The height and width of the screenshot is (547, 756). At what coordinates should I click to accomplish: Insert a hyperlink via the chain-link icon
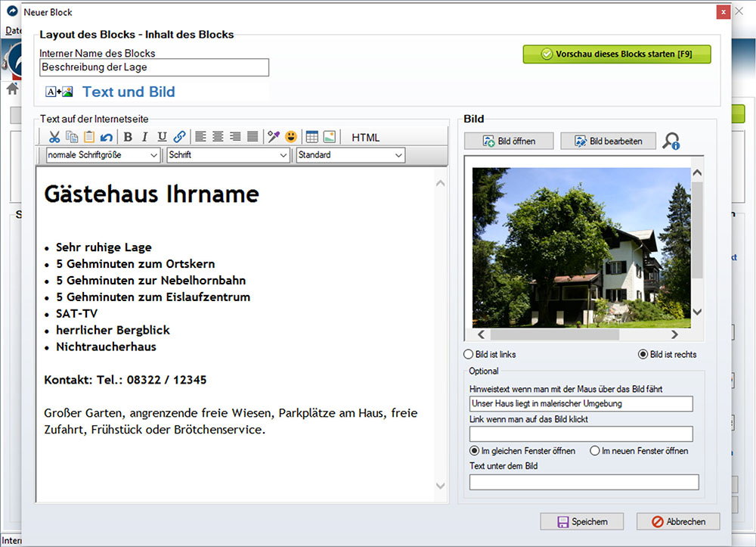coord(179,137)
